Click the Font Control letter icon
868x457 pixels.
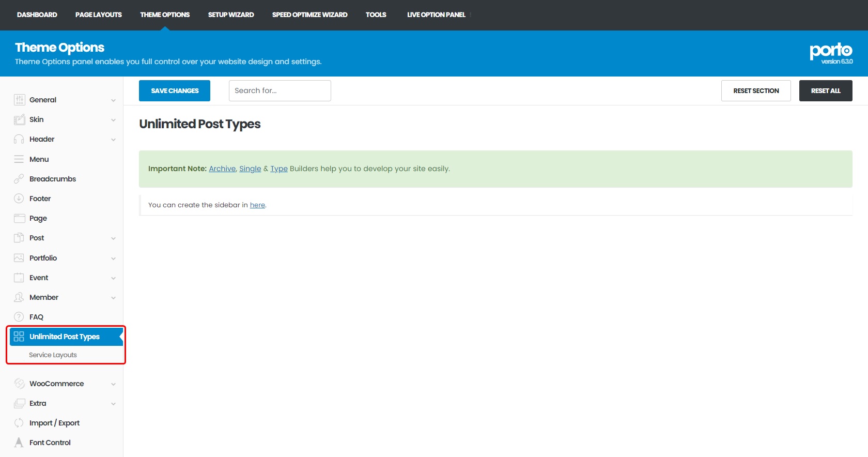(19, 443)
